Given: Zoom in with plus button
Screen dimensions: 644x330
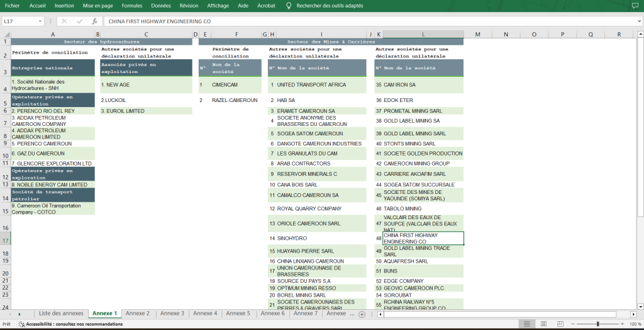Looking at the screenshot, I should click(621, 324).
